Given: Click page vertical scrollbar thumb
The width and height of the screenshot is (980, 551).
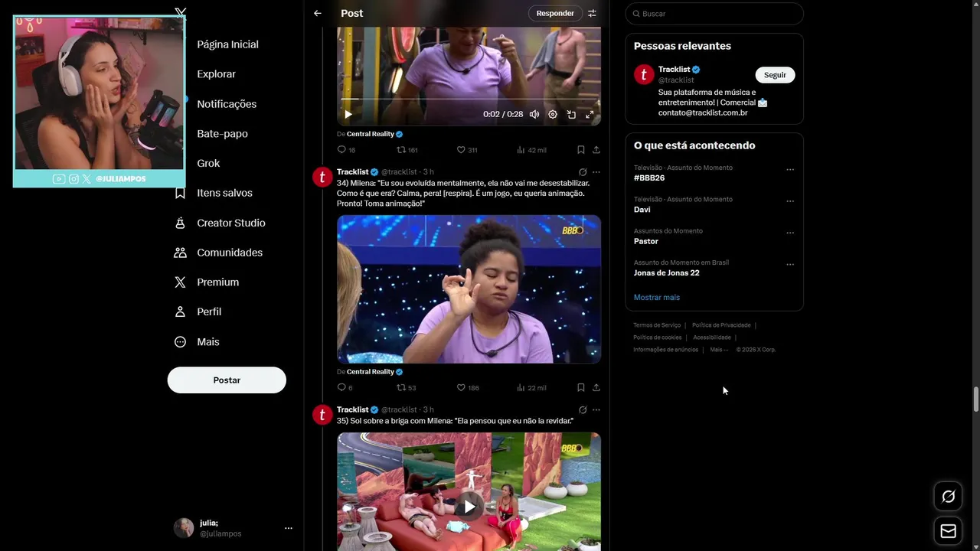Looking at the screenshot, I should coord(975,399).
